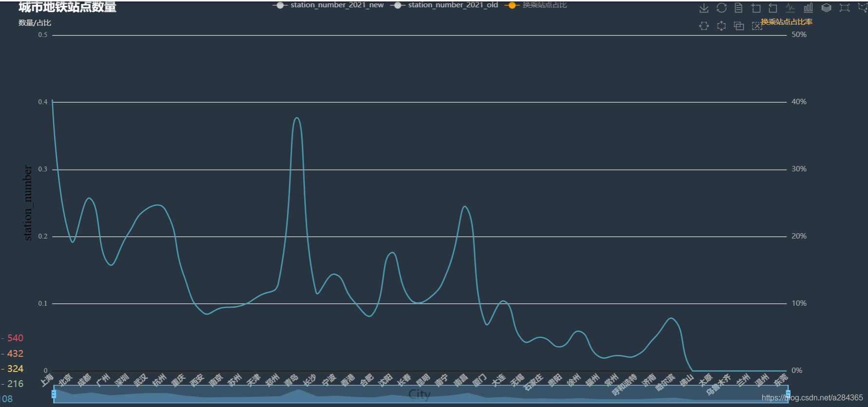
Task: Save chart as image via download icon
Action: [704, 8]
